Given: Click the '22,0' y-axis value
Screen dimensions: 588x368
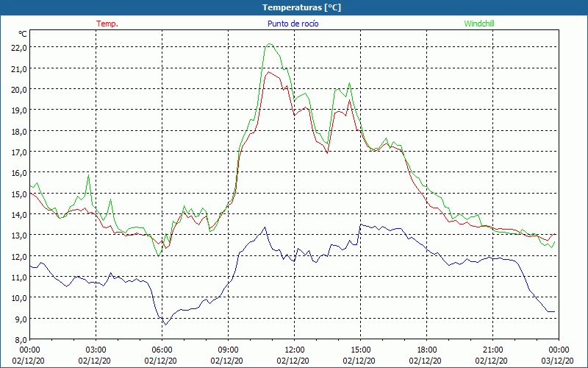Looking at the screenshot, I should tap(20, 48).
